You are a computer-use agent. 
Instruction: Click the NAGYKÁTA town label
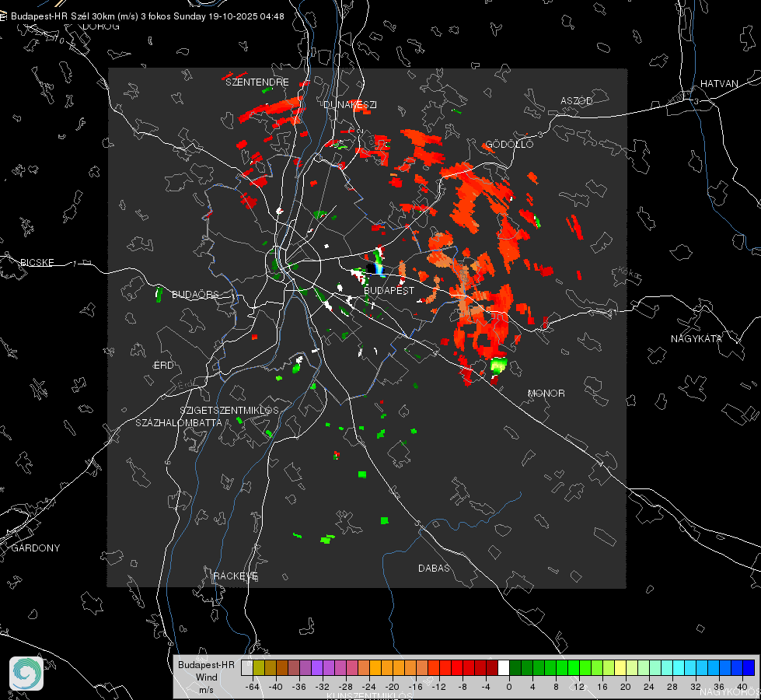tap(696, 338)
